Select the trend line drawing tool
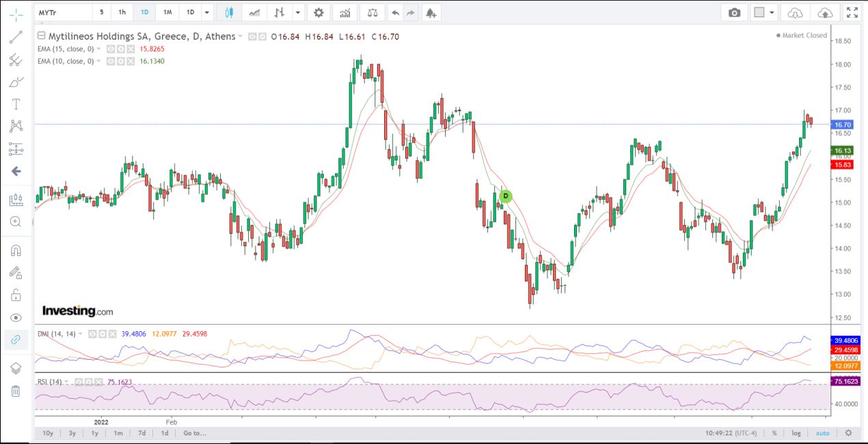 [16, 38]
